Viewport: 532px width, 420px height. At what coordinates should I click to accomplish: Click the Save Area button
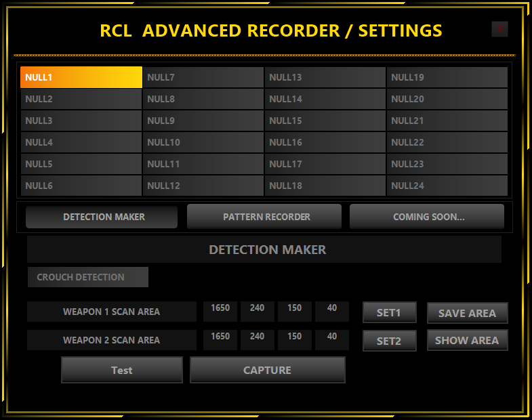(467, 313)
